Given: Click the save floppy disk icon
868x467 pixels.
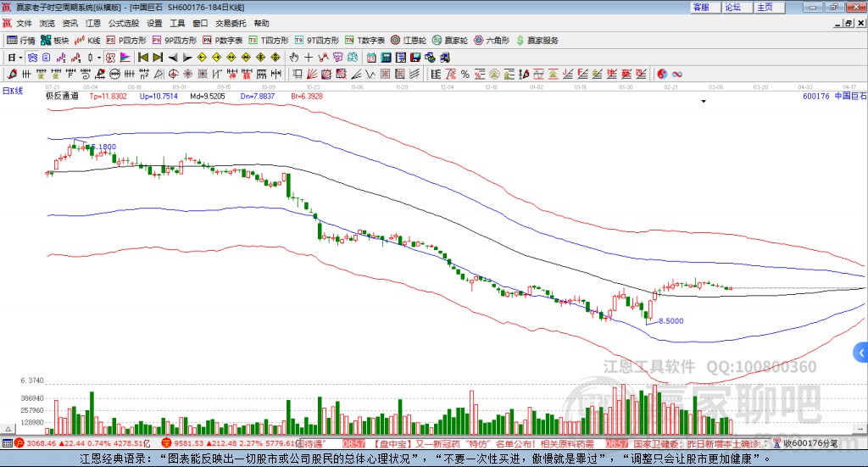Looking at the screenshot, I should tap(415, 58).
